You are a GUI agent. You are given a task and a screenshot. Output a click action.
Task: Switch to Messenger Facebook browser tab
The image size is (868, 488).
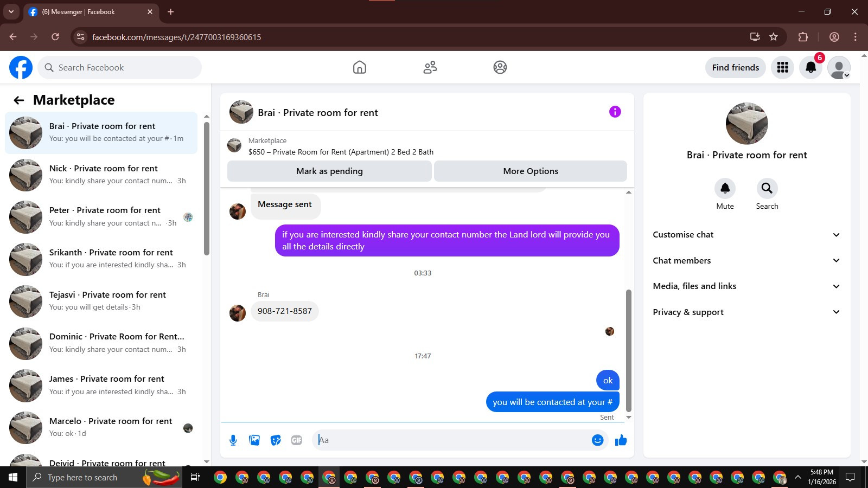[x=91, y=12]
